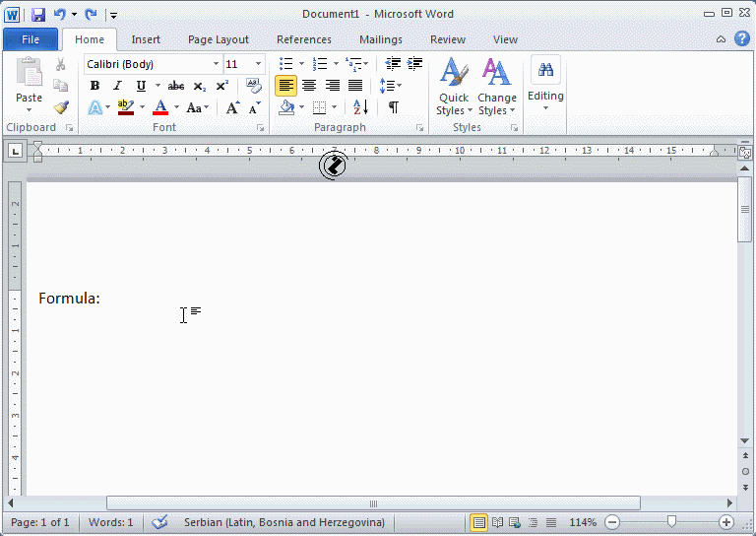This screenshot has width=756, height=536.
Task: Click the Sort icon in Paragraph group
Action: coord(360,107)
